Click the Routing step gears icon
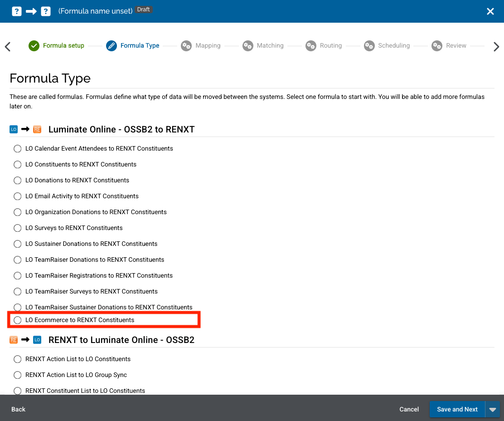The width and height of the screenshot is (504, 421). click(x=311, y=46)
